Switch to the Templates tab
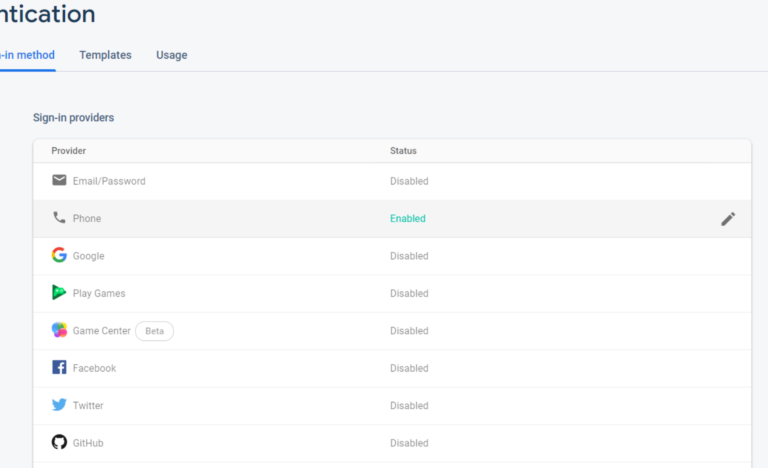The height and width of the screenshot is (468, 768). [x=105, y=55]
